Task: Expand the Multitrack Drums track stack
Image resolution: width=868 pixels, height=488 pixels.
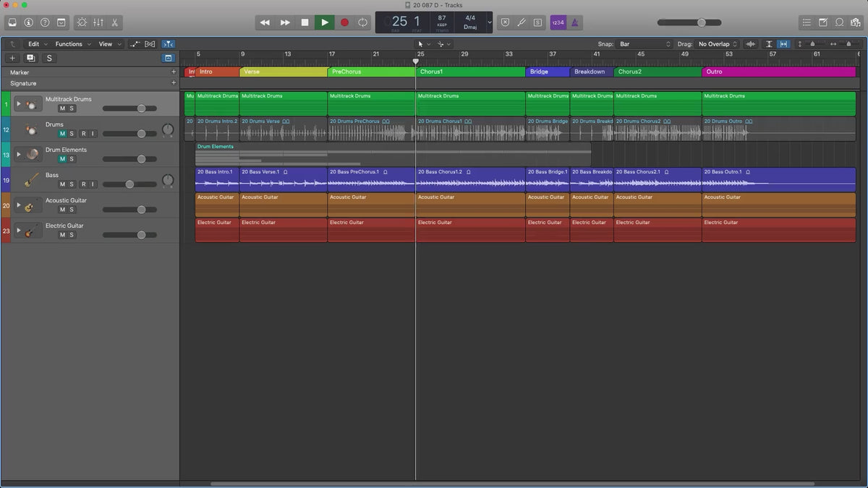Action: [19, 104]
